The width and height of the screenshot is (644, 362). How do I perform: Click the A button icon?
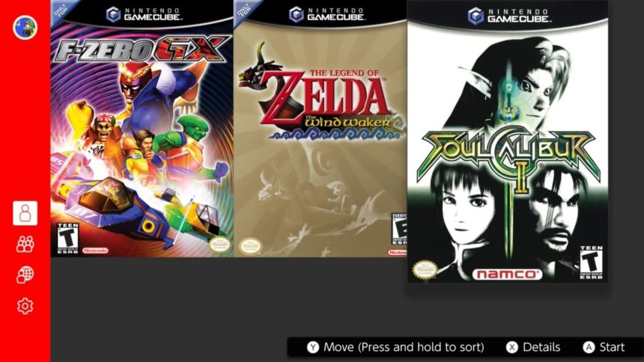point(589,347)
